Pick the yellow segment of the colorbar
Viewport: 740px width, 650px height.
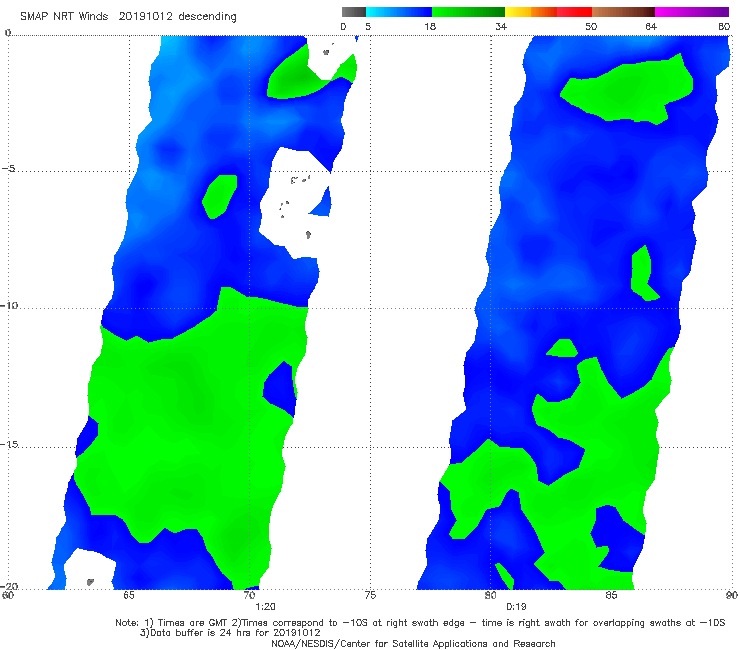pos(518,12)
